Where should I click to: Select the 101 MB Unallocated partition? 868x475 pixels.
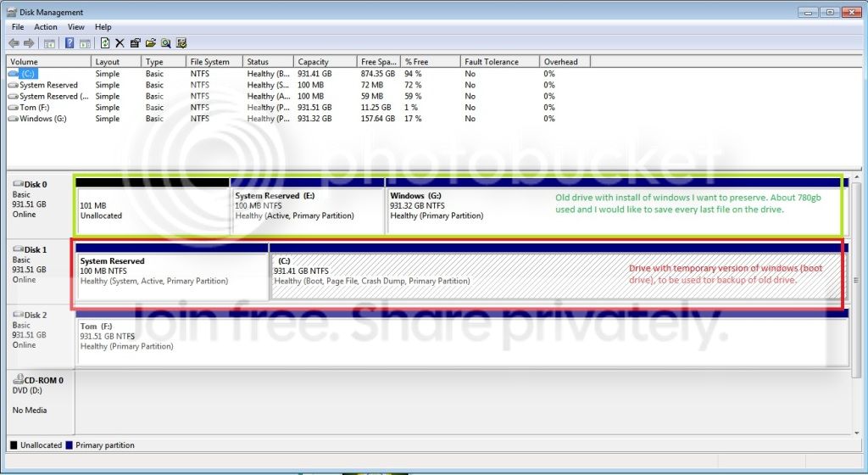[153, 206]
